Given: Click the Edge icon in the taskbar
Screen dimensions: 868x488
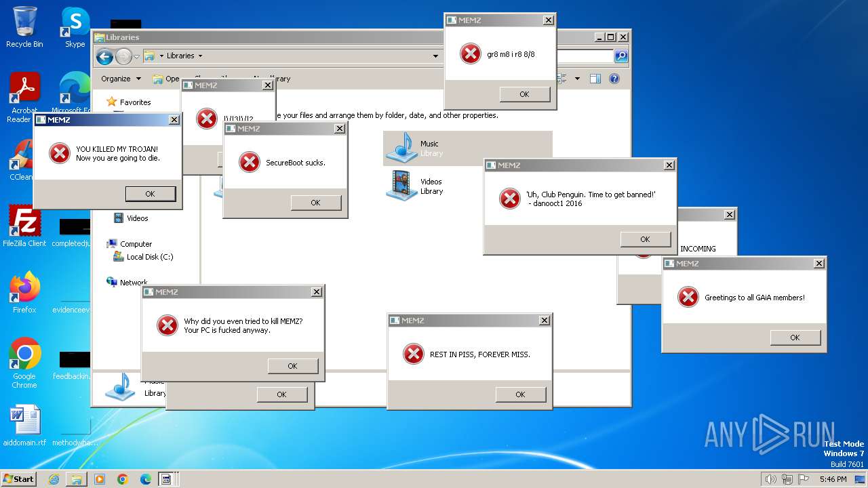Looking at the screenshot, I should tap(146, 479).
